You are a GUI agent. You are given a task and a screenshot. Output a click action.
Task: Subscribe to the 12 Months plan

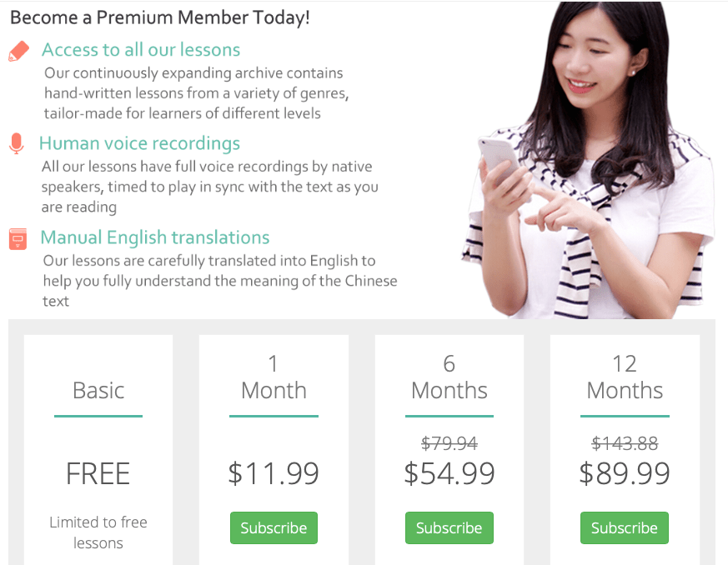click(624, 527)
